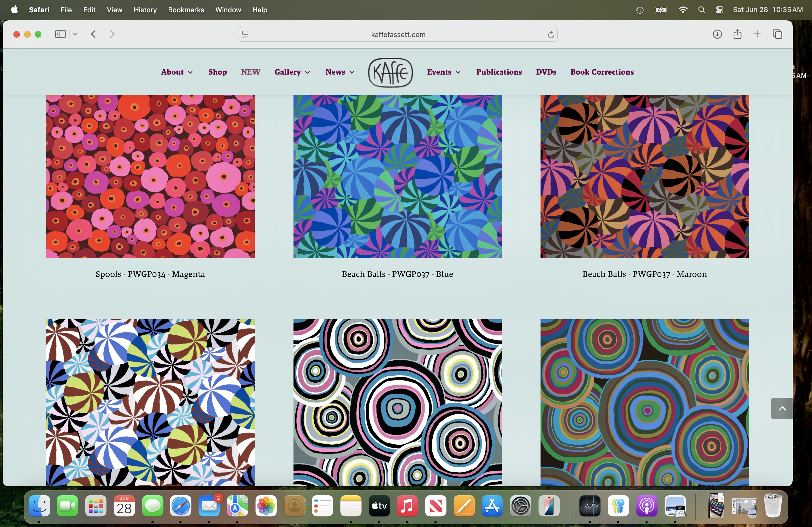
Task: Go to the Shop page link
Action: (x=217, y=72)
